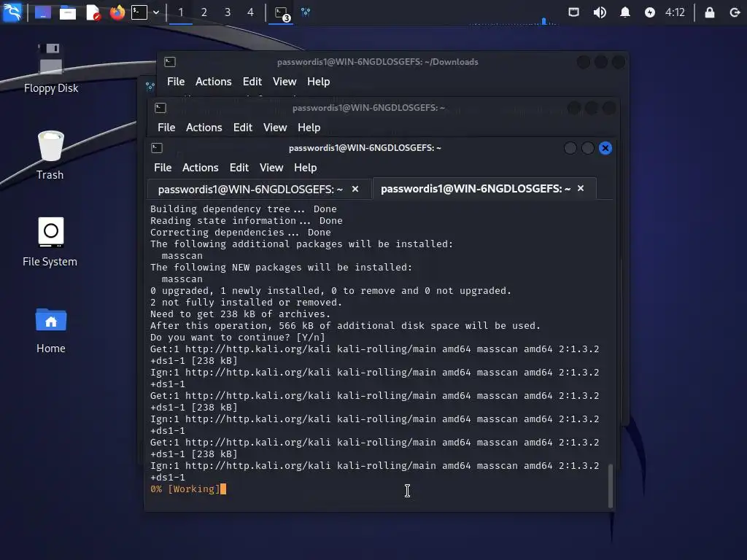The width and height of the screenshot is (747, 560).
Task: Open View menu in Downloads terminal window
Action: pos(285,82)
